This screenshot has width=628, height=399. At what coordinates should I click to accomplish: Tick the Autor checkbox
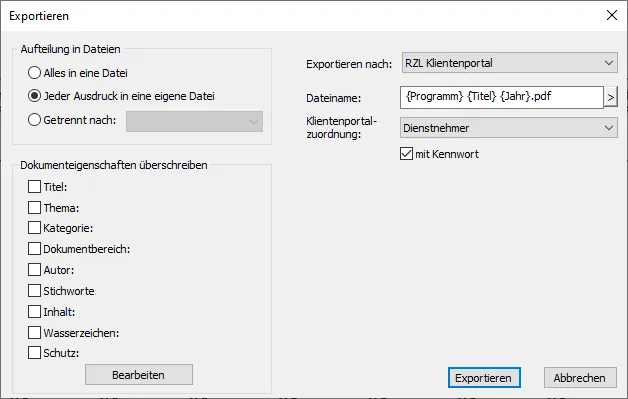(34, 269)
